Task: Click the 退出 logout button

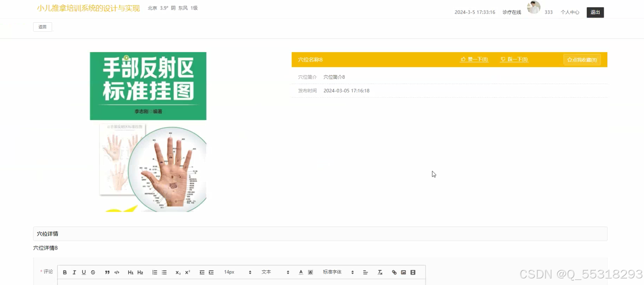Action: (x=595, y=12)
